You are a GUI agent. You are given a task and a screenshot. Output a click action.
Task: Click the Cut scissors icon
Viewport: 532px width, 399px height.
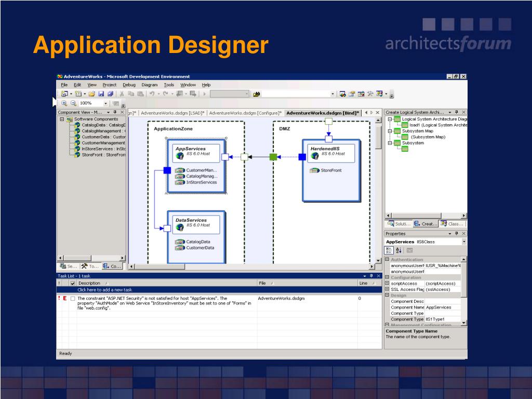click(122, 94)
